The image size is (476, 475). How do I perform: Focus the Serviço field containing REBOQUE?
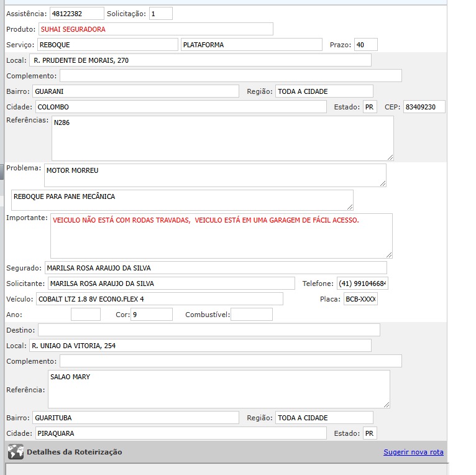pos(107,45)
